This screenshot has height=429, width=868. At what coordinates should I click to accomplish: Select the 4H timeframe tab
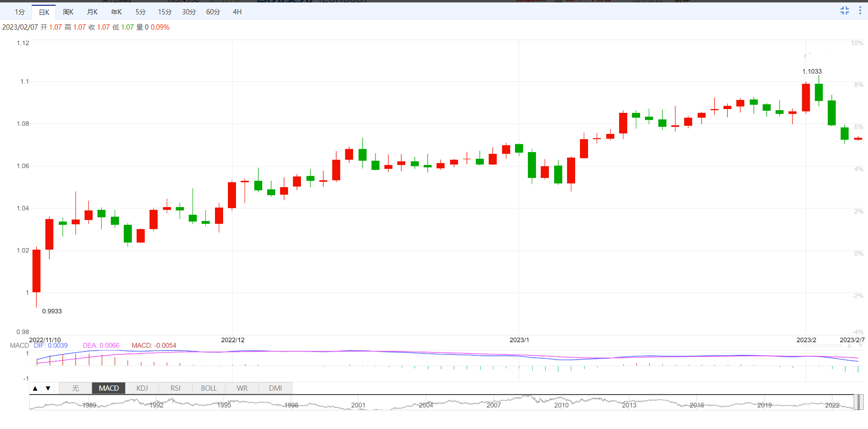pos(237,12)
